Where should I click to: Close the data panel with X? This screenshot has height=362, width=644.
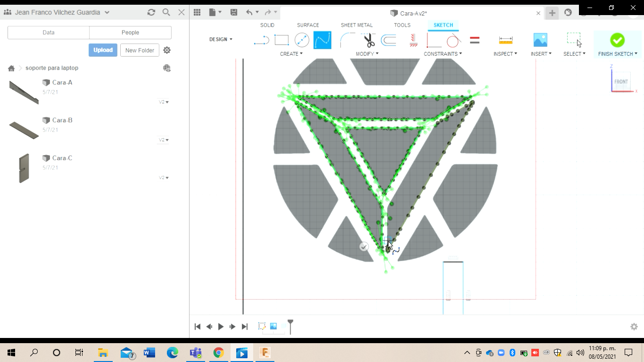[182, 12]
